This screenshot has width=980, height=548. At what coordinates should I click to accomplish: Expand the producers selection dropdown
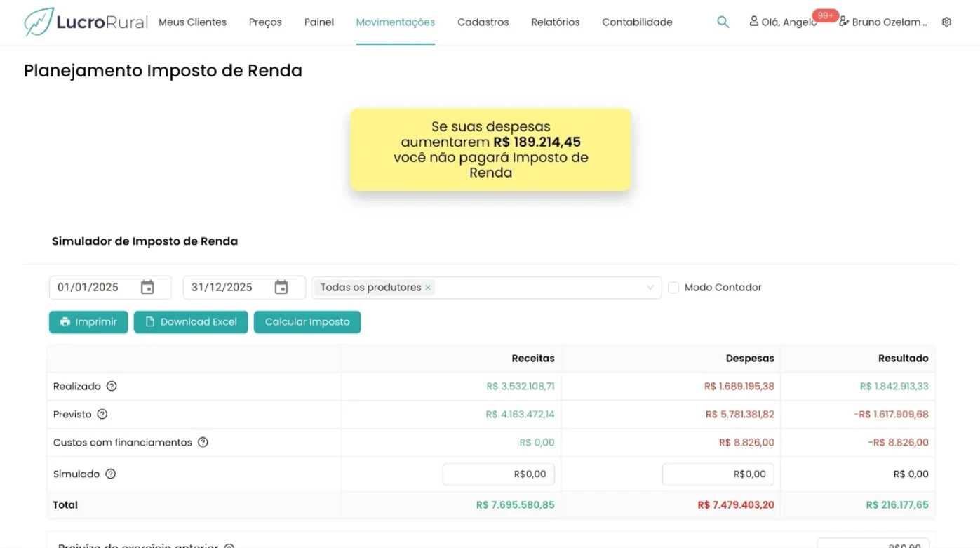coord(650,287)
